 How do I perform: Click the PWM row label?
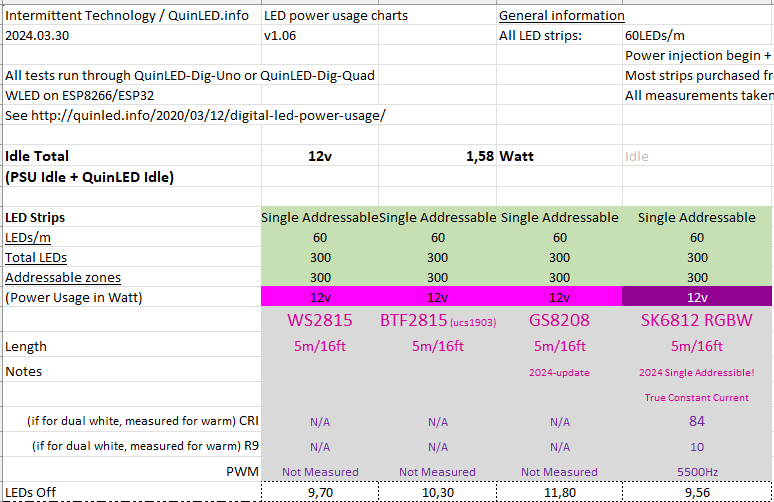click(242, 471)
